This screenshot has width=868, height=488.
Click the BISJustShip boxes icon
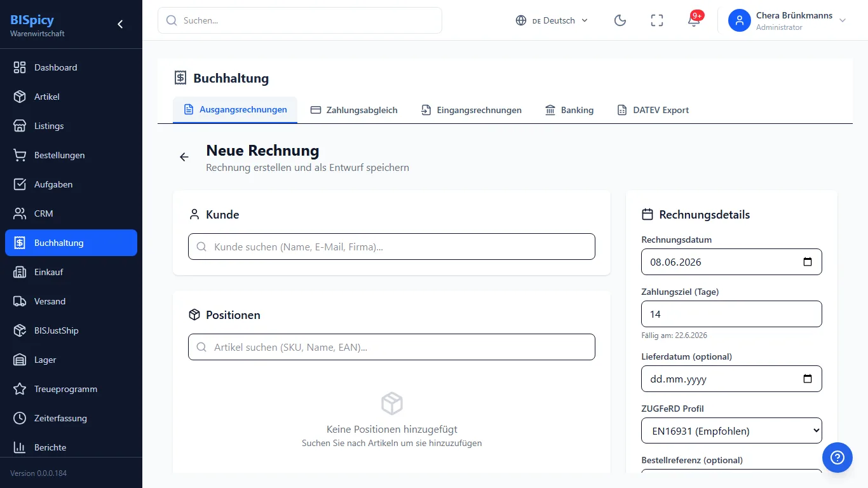pyautogui.click(x=20, y=330)
